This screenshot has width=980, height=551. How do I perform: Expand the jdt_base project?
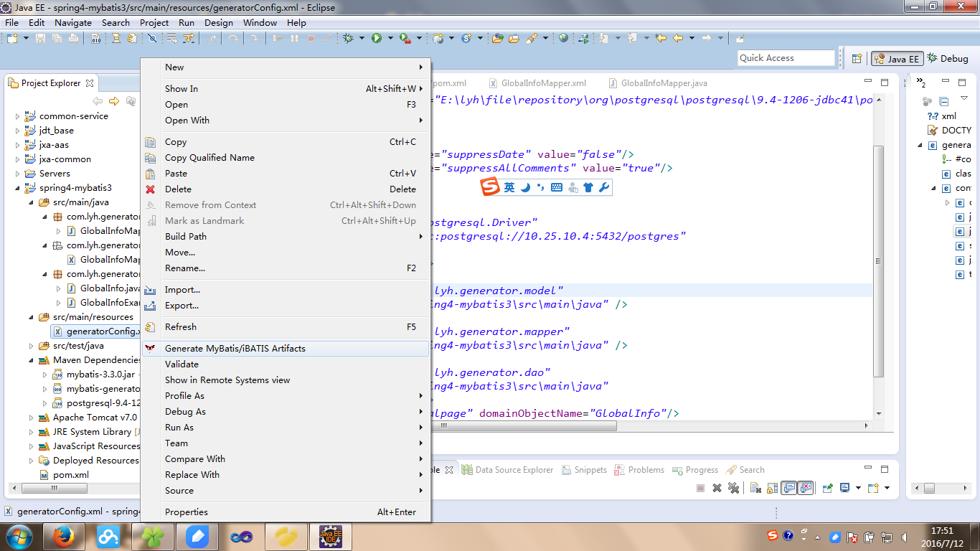pyautogui.click(x=18, y=130)
